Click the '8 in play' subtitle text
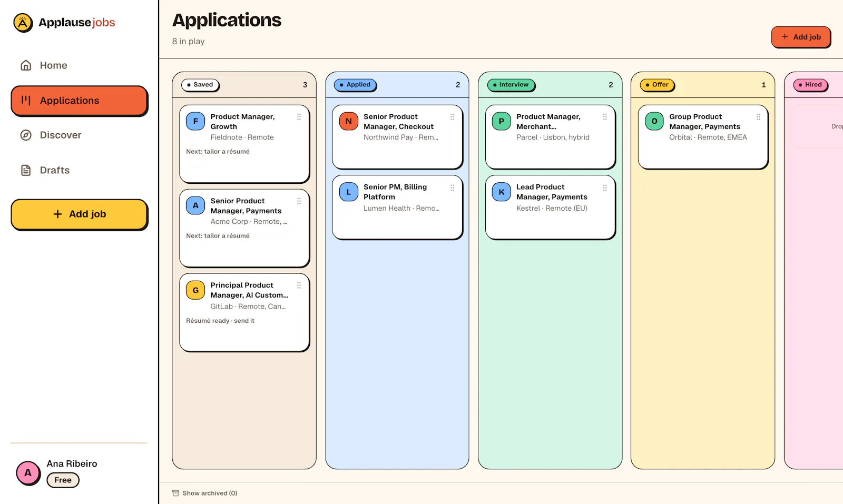Screen dimensions: 843x504 coord(188,42)
